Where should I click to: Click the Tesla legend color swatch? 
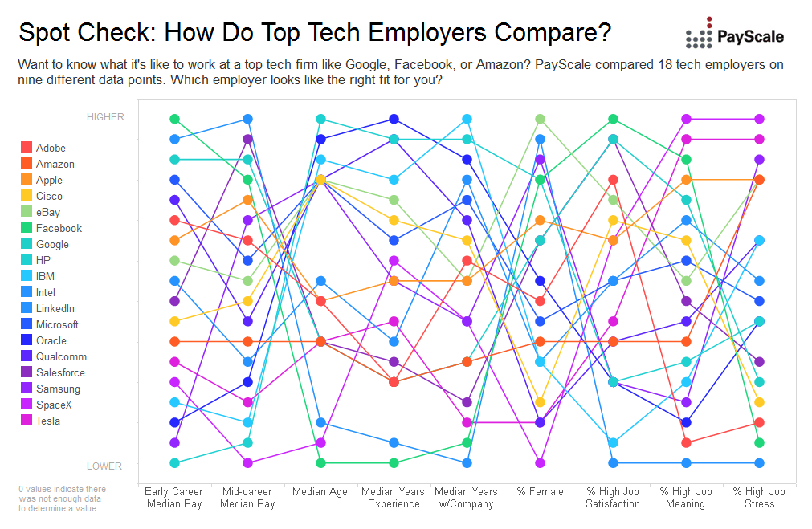coord(27,421)
